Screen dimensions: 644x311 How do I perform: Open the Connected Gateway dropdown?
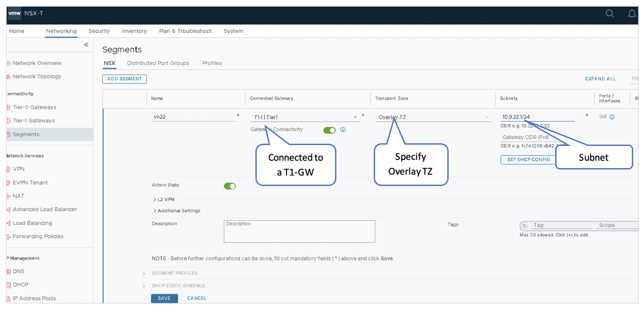coord(356,117)
